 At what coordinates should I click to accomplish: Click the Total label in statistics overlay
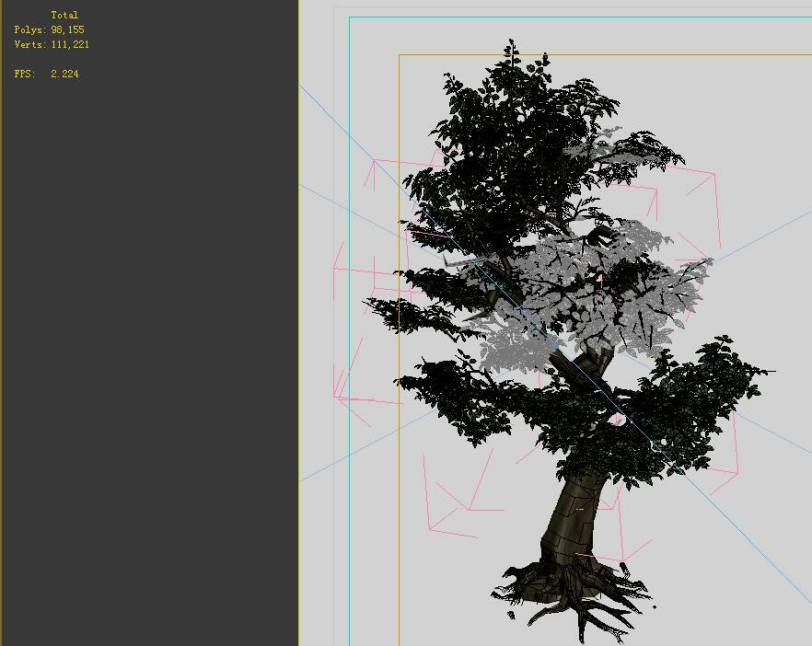65,14
